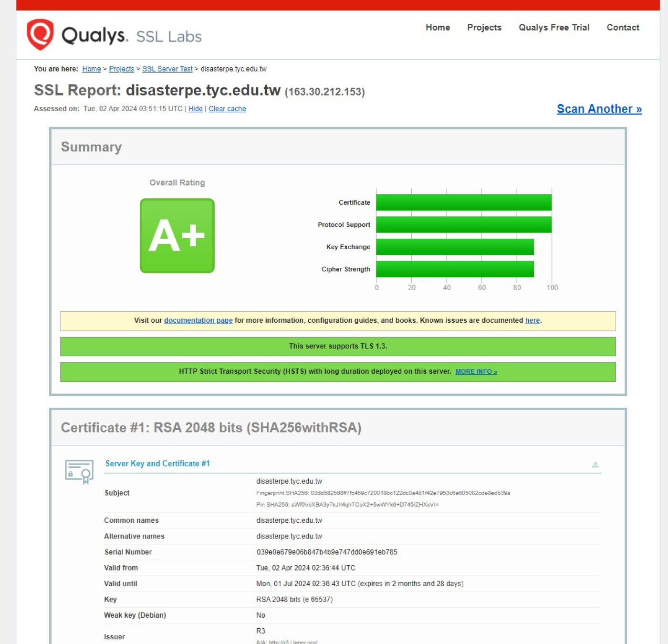
Task: Go to Qualys Free Trial page
Action: (x=553, y=28)
